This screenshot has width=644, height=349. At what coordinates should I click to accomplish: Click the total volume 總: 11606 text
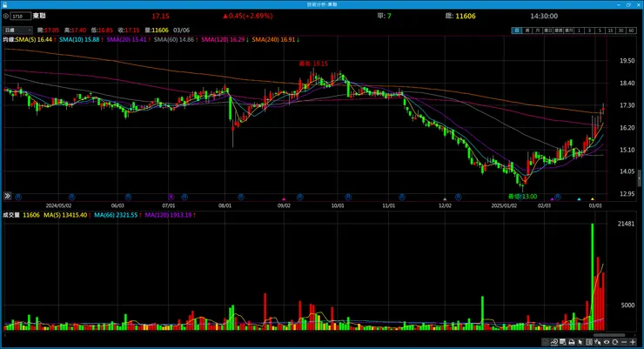click(x=460, y=16)
